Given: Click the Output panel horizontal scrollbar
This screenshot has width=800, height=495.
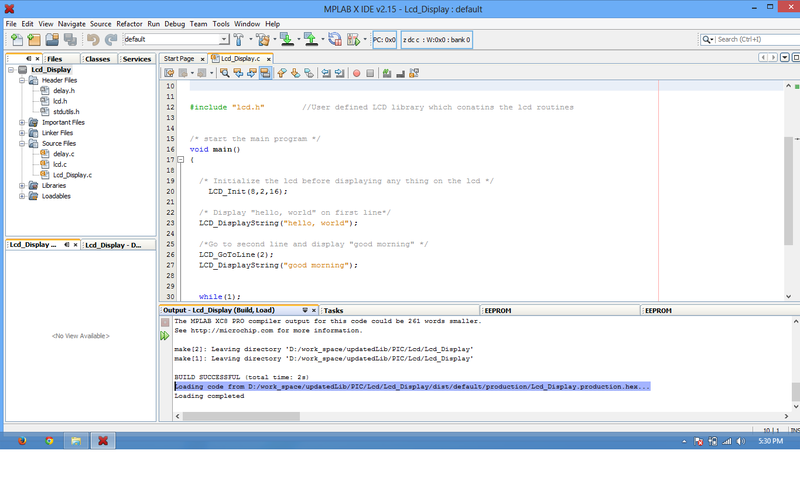Looking at the screenshot, I should (241, 416).
